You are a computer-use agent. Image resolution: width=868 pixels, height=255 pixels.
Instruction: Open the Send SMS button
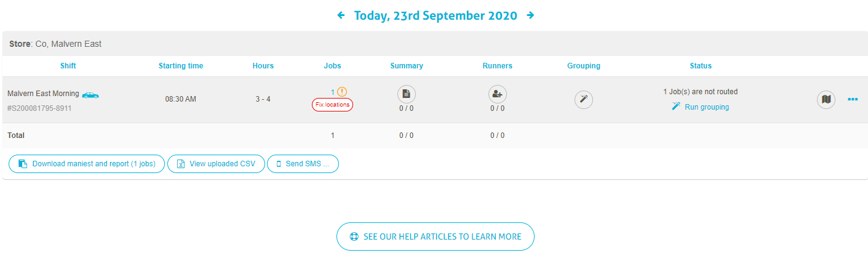tap(303, 164)
